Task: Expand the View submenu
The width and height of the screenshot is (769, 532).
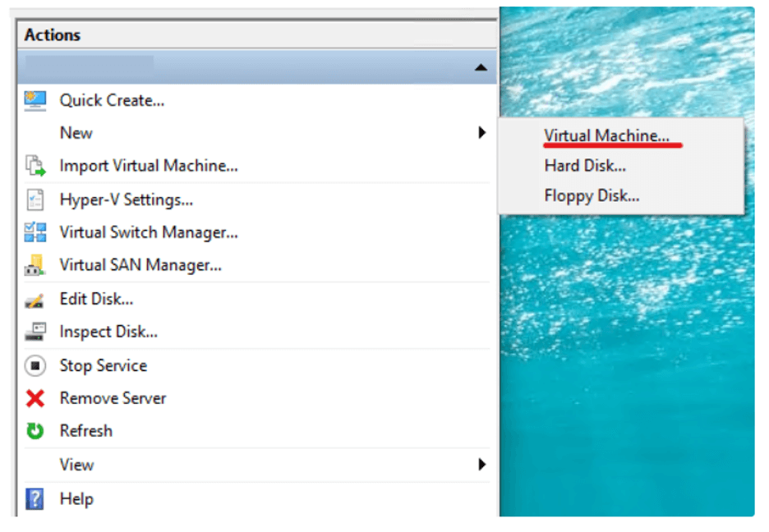Action: [x=482, y=465]
